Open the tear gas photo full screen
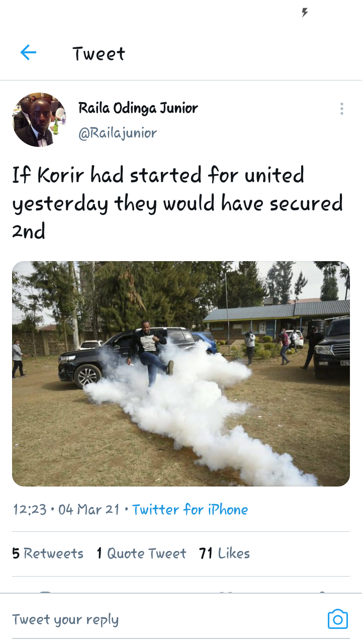Viewport: 362px width, 644px height. [x=181, y=374]
